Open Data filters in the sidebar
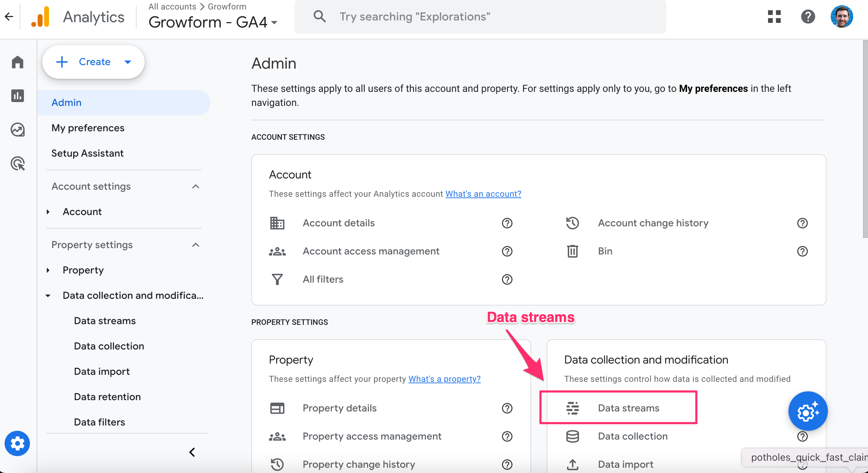 point(100,422)
